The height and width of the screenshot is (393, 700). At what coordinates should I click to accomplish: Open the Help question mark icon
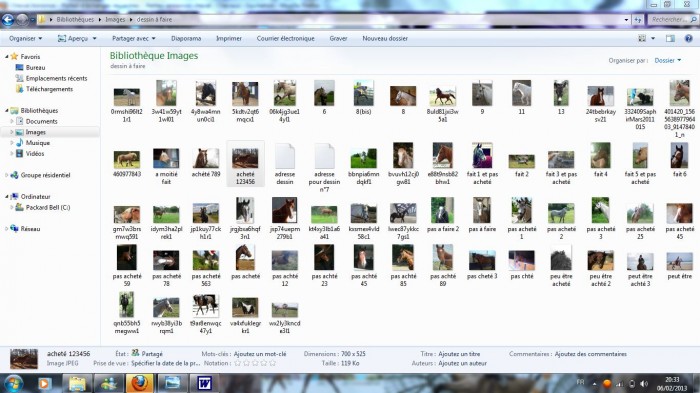[x=688, y=38]
